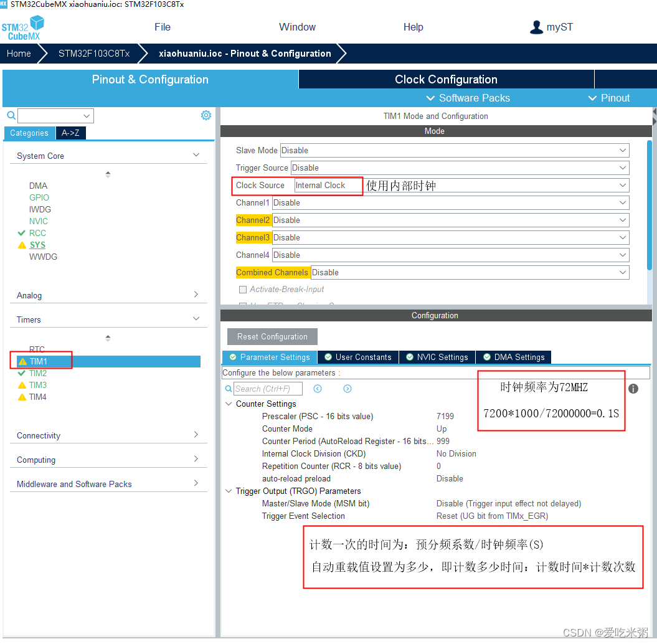The height and width of the screenshot is (644, 657).
Task: Open the NVIC Settings tab
Action: [x=437, y=358]
